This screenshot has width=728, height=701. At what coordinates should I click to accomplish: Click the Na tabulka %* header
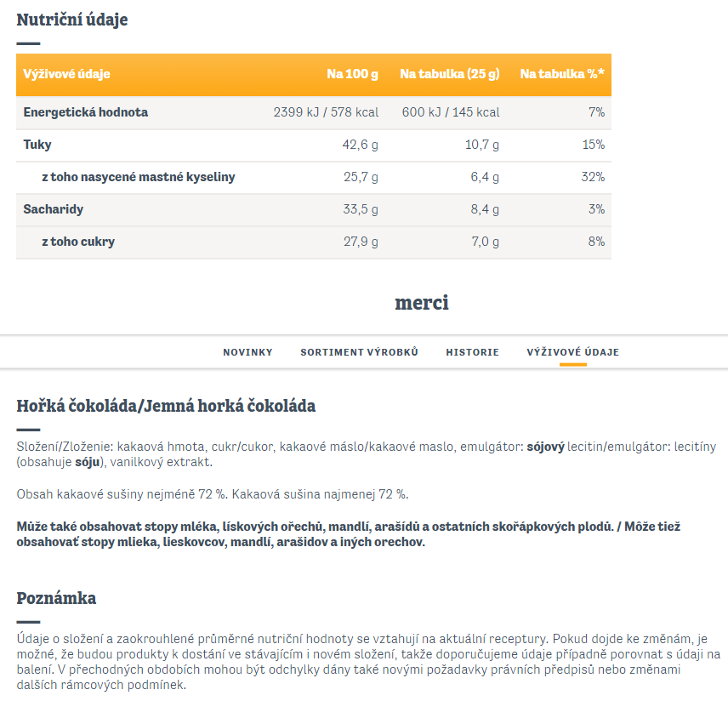tap(562, 74)
